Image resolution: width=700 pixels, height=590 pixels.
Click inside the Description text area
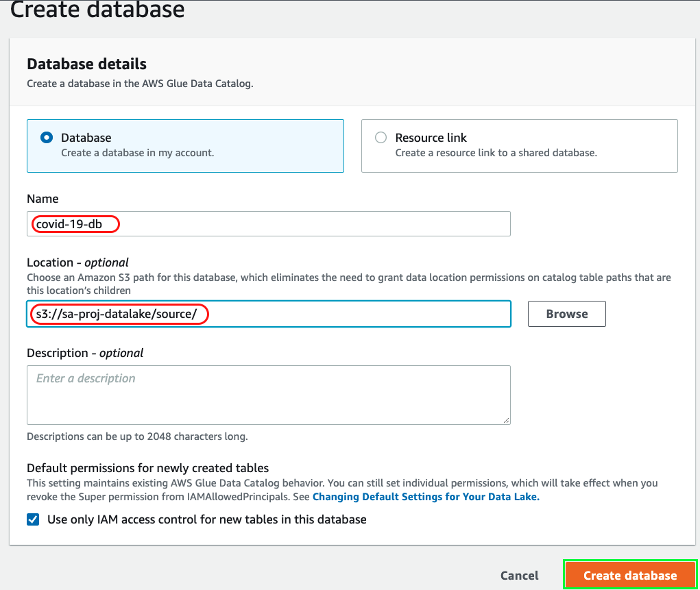268,395
